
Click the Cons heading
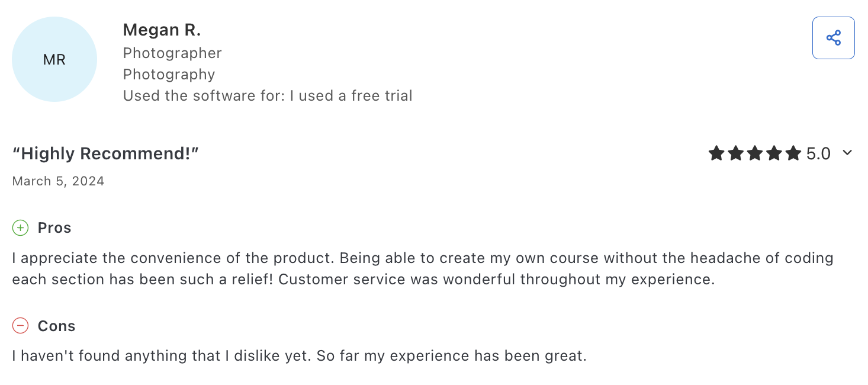coord(56,326)
